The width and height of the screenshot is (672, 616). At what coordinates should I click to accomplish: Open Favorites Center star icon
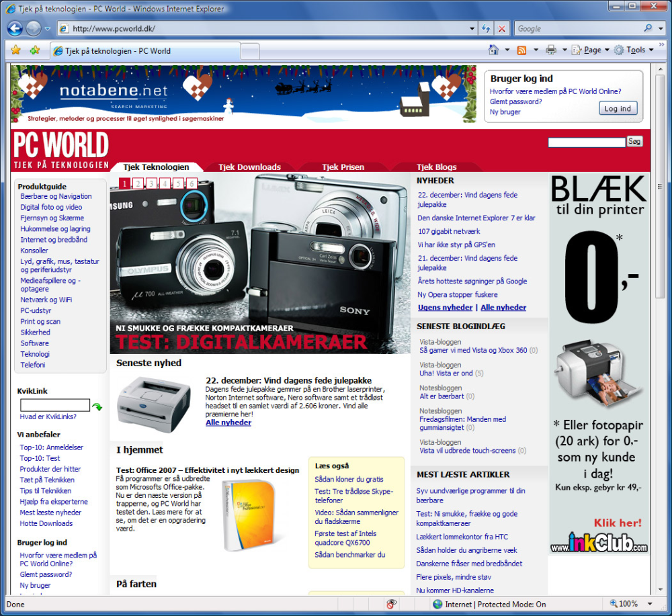(16, 50)
